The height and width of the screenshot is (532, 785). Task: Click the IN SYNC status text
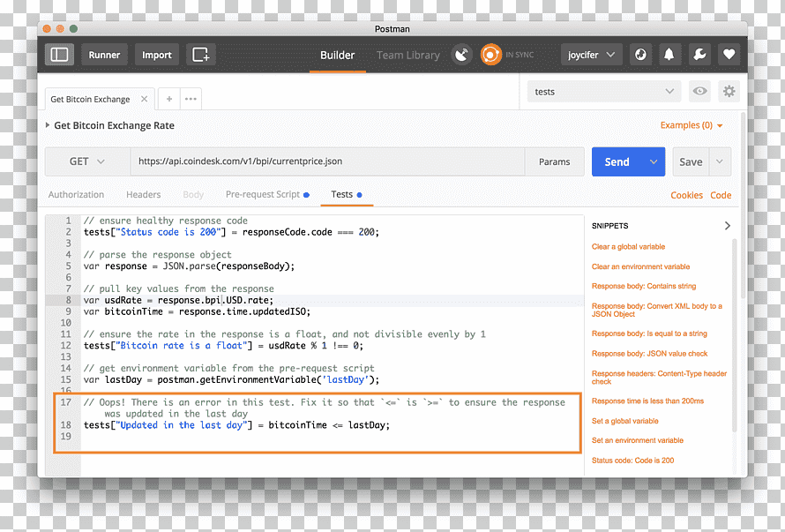point(520,55)
